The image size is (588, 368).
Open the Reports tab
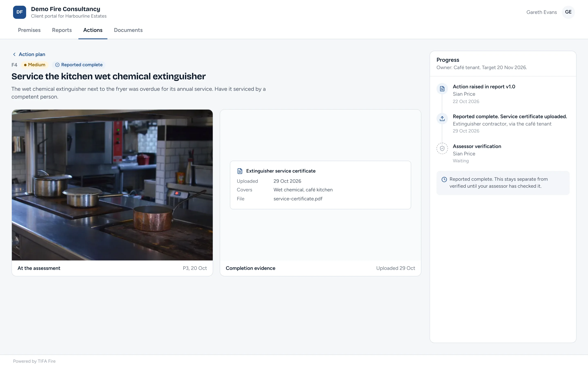(62, 30)
